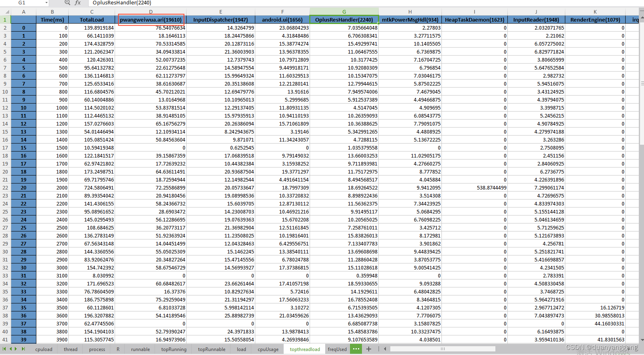This screenshot has width=644, height=355.
Task: Select the OplusResHandler(2240) header cell
Action: click(x=344, y=20)
